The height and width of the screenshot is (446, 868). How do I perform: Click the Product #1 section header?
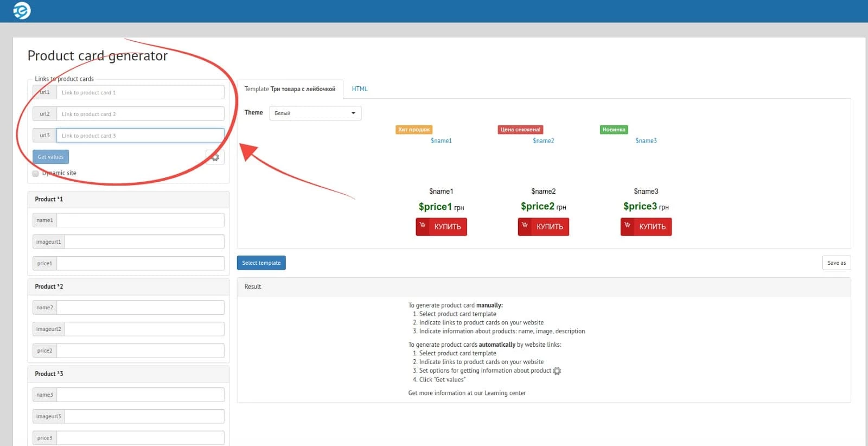(129, 199)
